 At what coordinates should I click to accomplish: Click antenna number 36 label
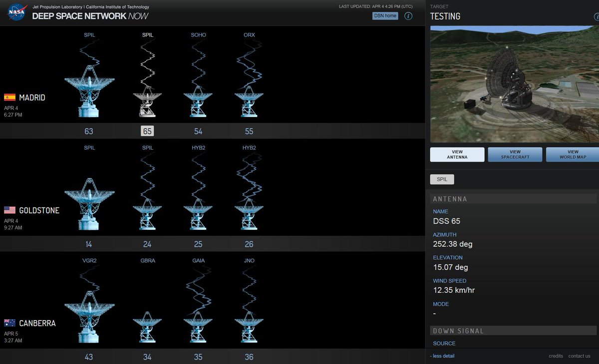click(249, 357)
